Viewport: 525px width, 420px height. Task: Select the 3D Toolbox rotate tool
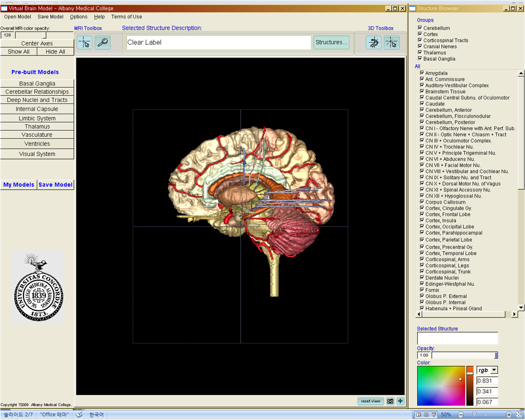click(x=374, y=42)
